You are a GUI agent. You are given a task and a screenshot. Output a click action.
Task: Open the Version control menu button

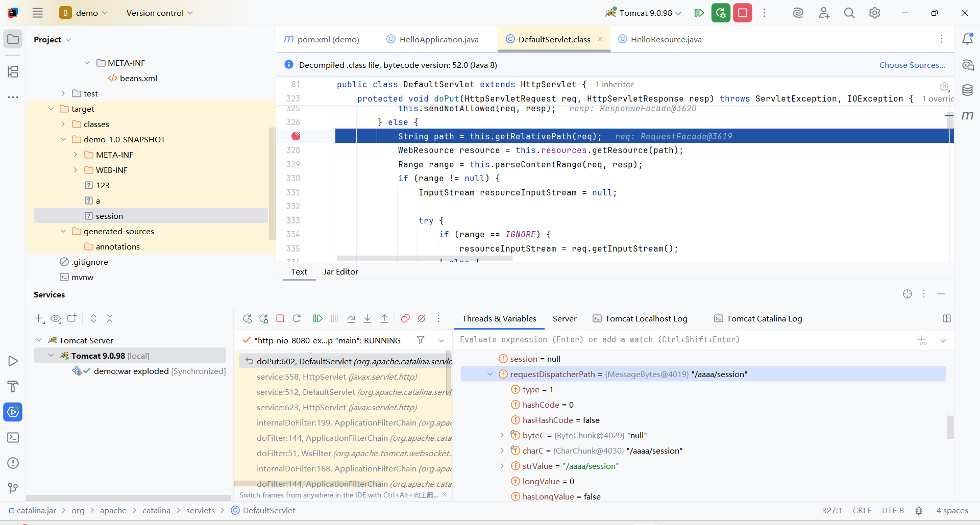(159, 13)
